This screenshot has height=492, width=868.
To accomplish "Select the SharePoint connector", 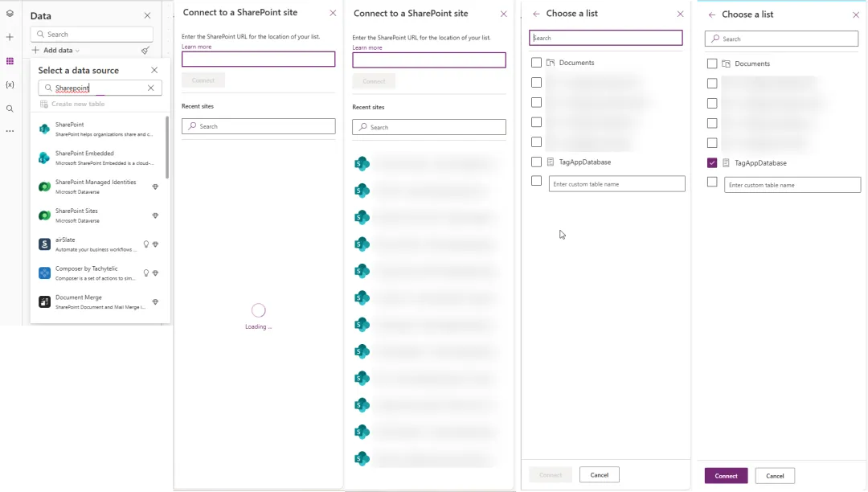I will click(x=98, y=129).
